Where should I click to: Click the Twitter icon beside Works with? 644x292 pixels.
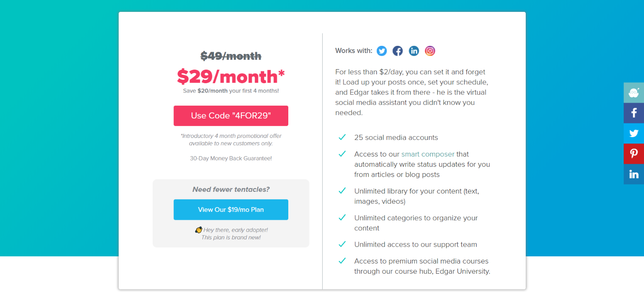coord(382,51)
